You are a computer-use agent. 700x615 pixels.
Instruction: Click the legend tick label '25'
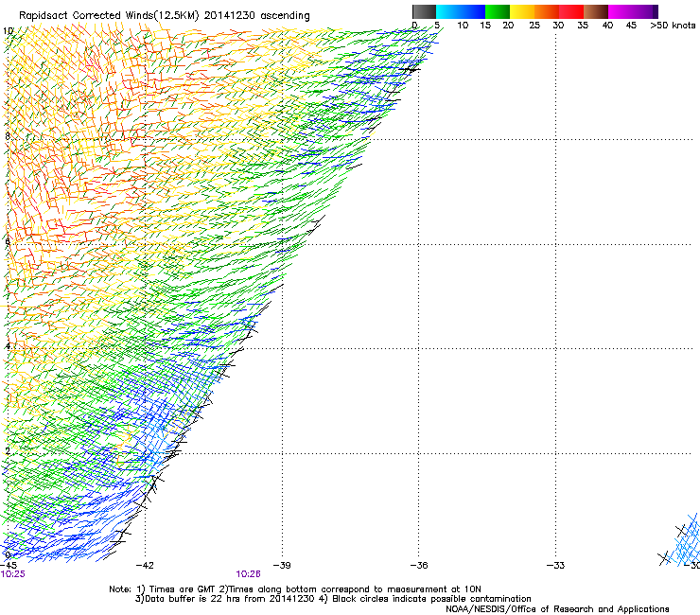coord(534,26)
